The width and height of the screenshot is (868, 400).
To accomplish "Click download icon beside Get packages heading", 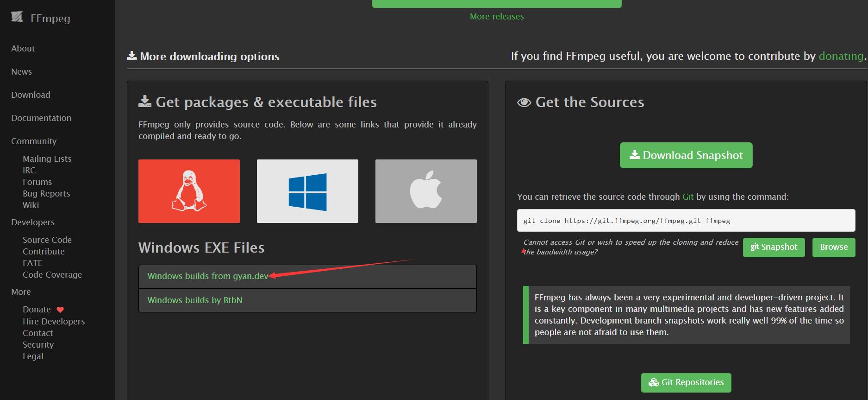I will coord(145,102).
